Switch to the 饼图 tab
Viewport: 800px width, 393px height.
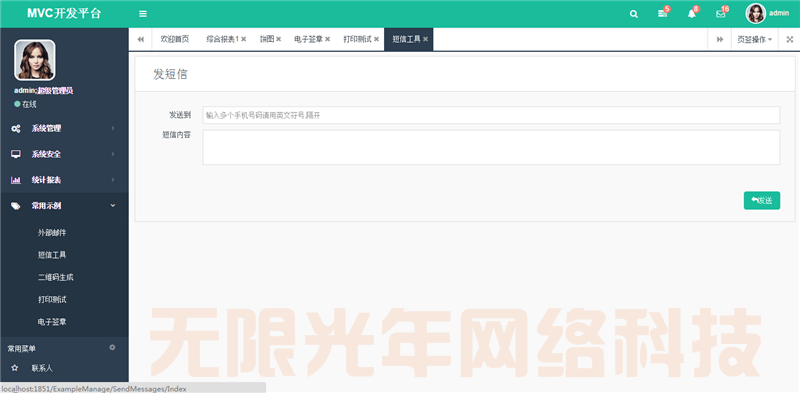click(267, 39)
